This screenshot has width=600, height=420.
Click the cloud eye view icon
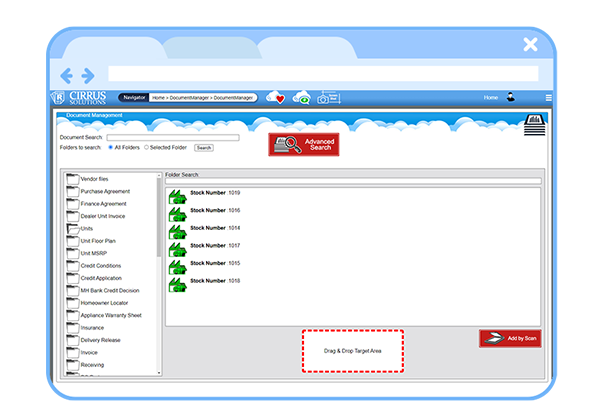click(x=301, y=98)
